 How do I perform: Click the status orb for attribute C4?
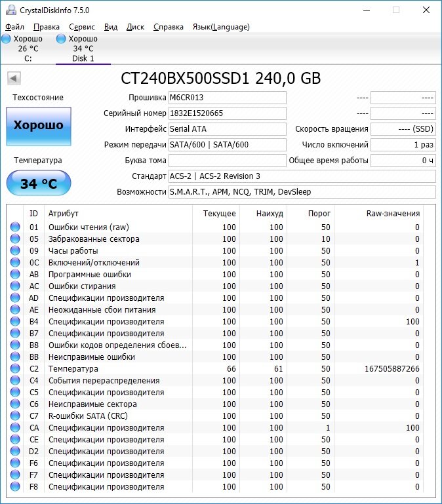pos(15,380)
